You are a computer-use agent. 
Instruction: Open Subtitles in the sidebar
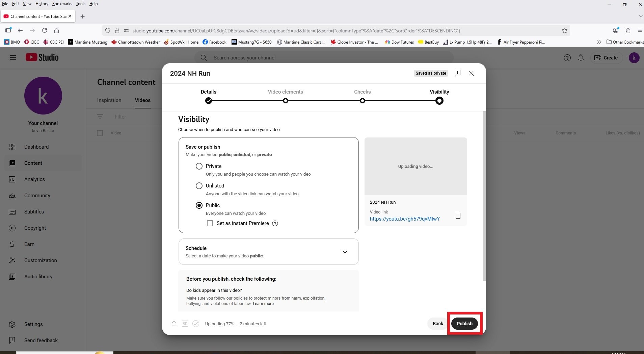tap(43, 212)
